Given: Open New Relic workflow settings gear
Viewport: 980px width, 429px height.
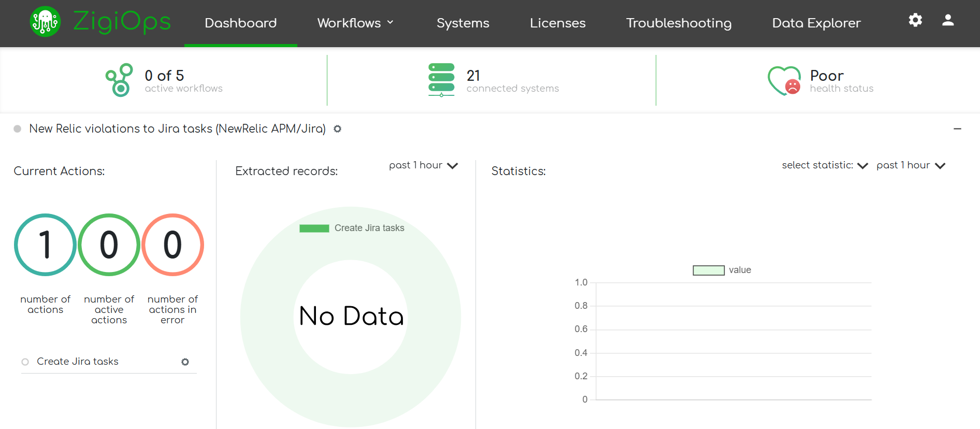Looking at the screenshot, I should pyautogui.click(x=338, y=129).
